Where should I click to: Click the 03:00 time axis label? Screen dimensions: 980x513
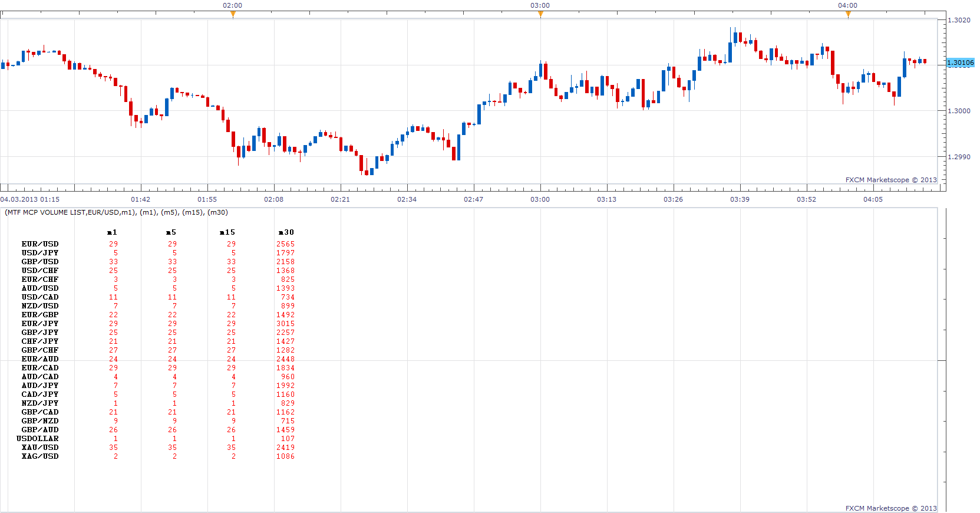[x=540, y=199]
